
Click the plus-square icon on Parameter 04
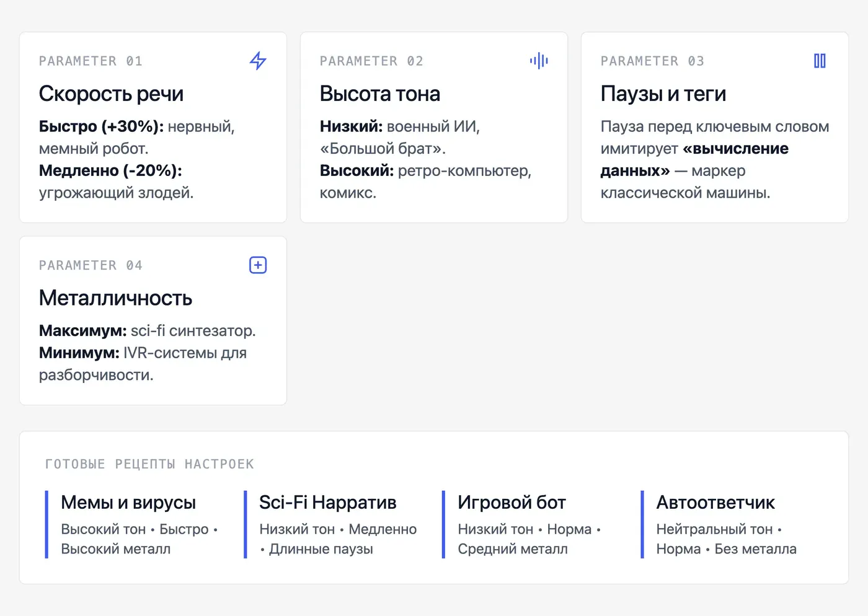pyautogui.click(x=258, y=265)
